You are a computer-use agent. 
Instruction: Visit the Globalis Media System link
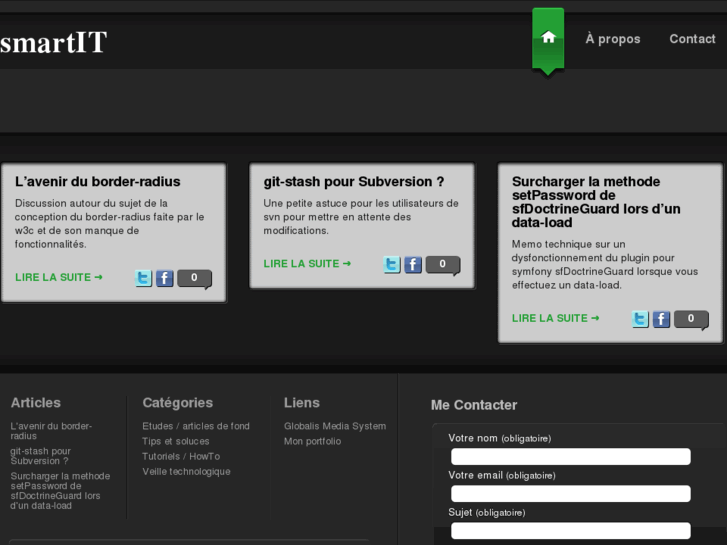point(334,426)
